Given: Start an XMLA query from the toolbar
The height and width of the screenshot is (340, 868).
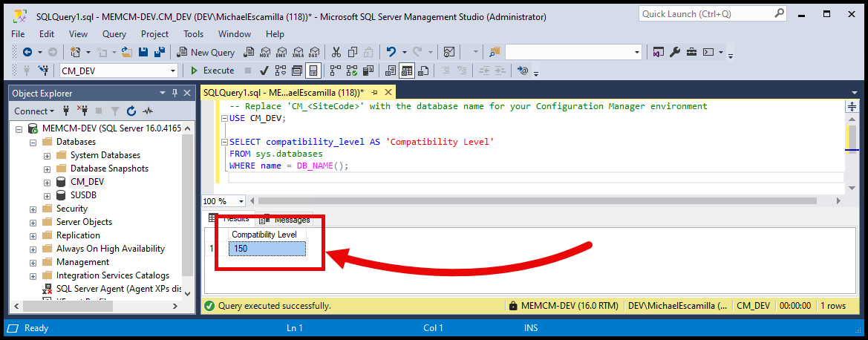Looking at the screenshot, I should point(298,52).
